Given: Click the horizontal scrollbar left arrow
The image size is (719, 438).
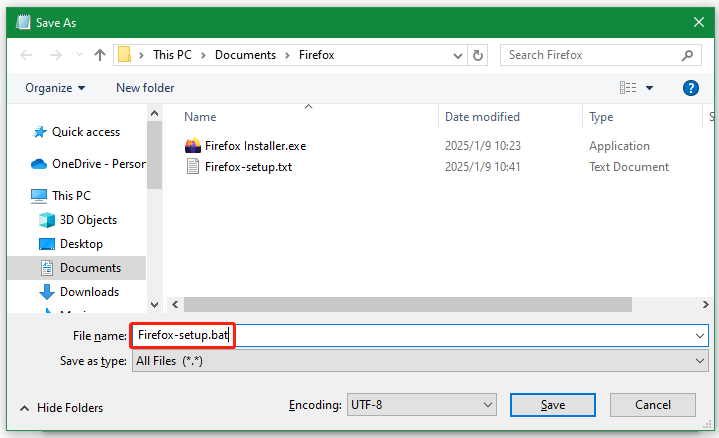Looking at the screenshot, I should (x=175, y=304).
